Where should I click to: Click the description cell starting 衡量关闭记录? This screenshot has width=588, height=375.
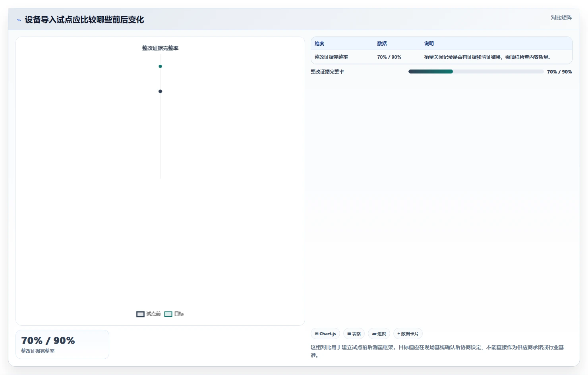click(x=487, y=57)
